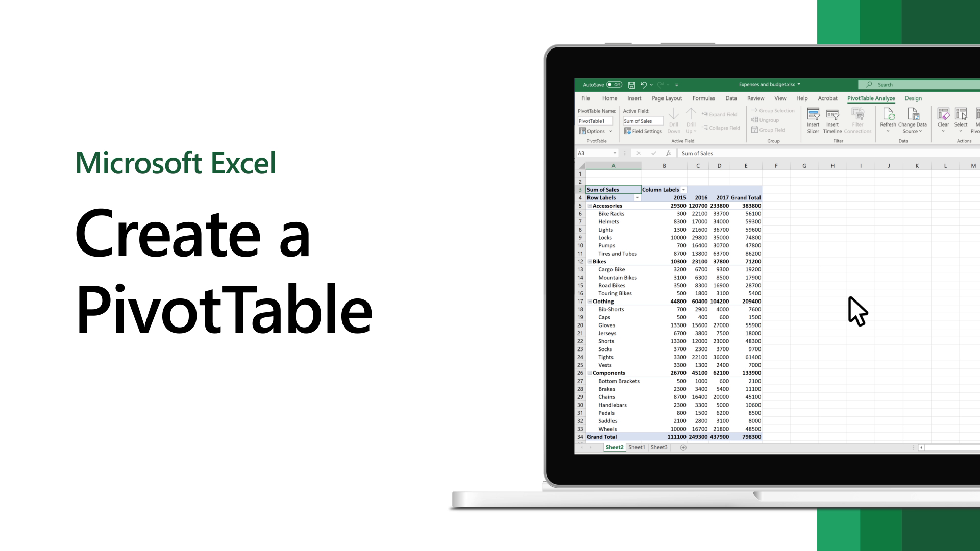Toggle AutoSave off

click(x=613, y=84)
